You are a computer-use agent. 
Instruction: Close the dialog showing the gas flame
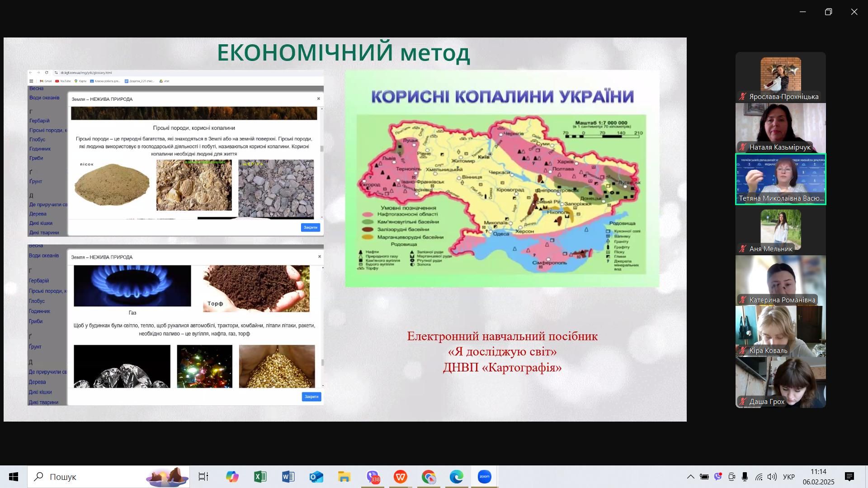coord(320,256)
